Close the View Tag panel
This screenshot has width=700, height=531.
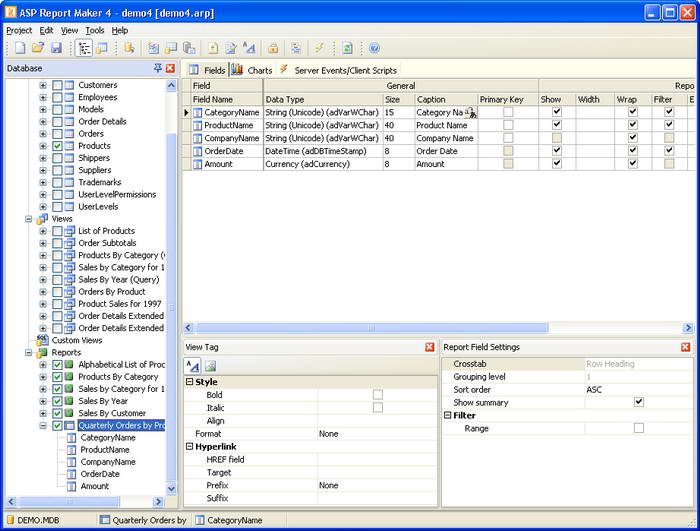(x=429, y=347)
